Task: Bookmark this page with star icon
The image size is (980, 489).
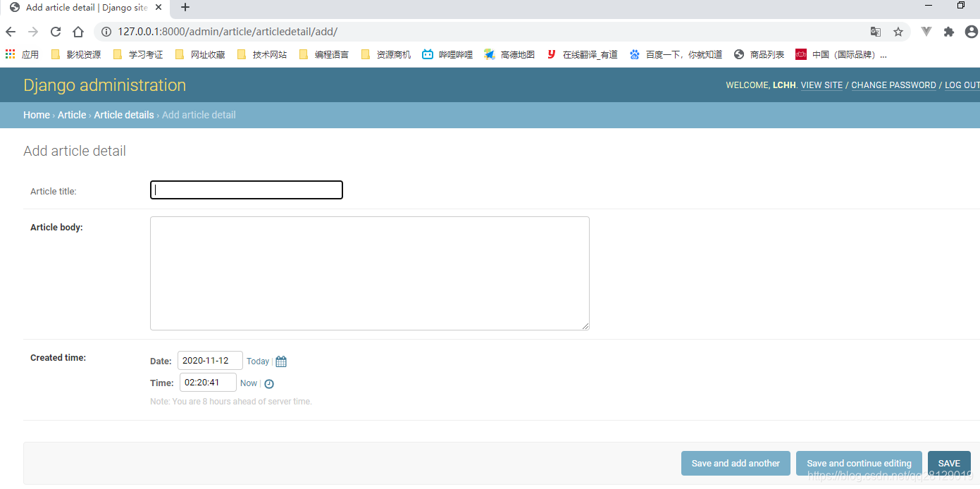Action: point(898,32)
